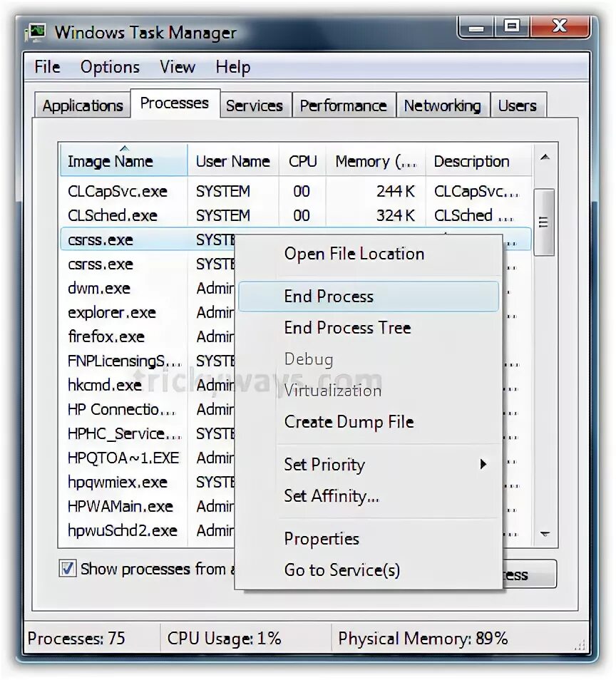616x680 pixels.
Task: Open the Performance tab
Action: coord(343,105)
